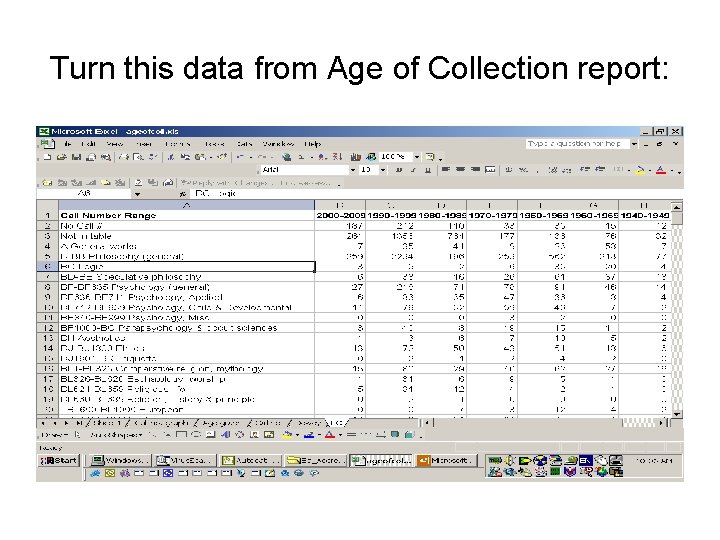Image resolution: width=720 pixels, height=540 pixels.
Task: Open the help question box dropdown arrow
Action: 634,144
